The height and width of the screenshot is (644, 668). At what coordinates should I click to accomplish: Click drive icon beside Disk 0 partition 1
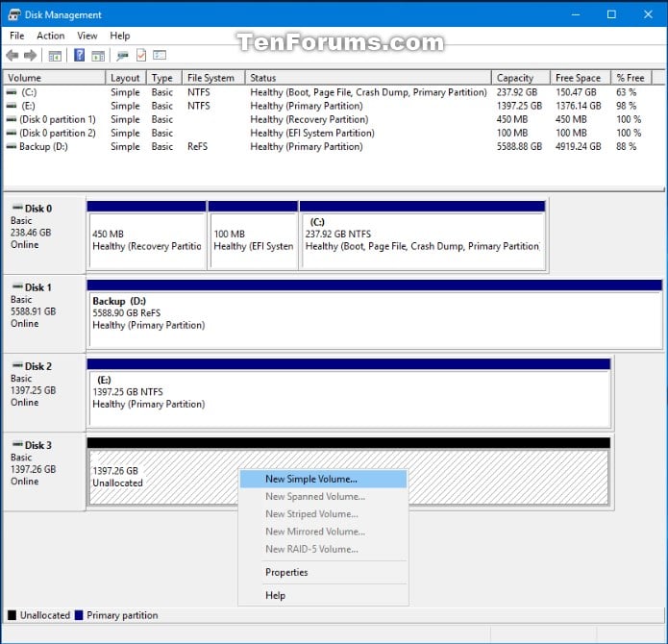tap(12, 119)
